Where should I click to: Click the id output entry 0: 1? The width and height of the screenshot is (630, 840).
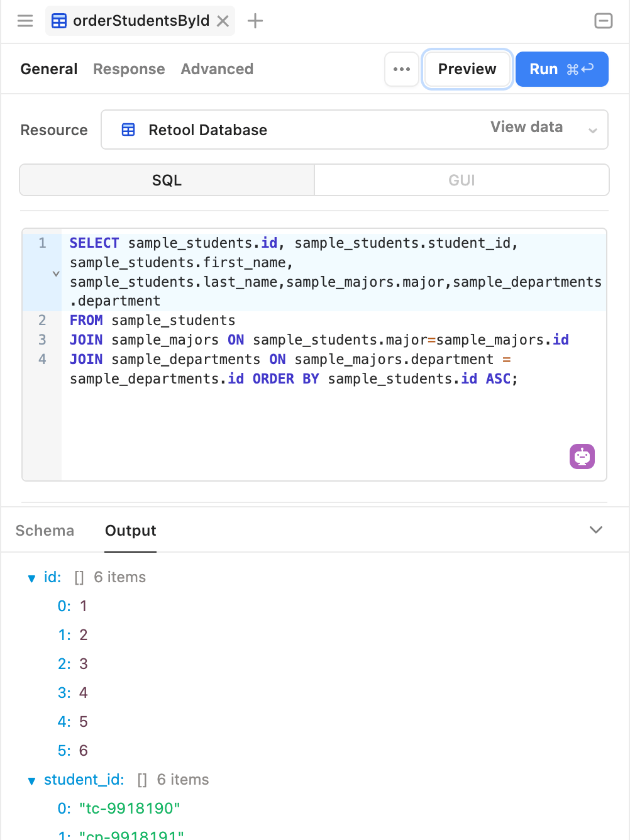(x=72, y=606)
